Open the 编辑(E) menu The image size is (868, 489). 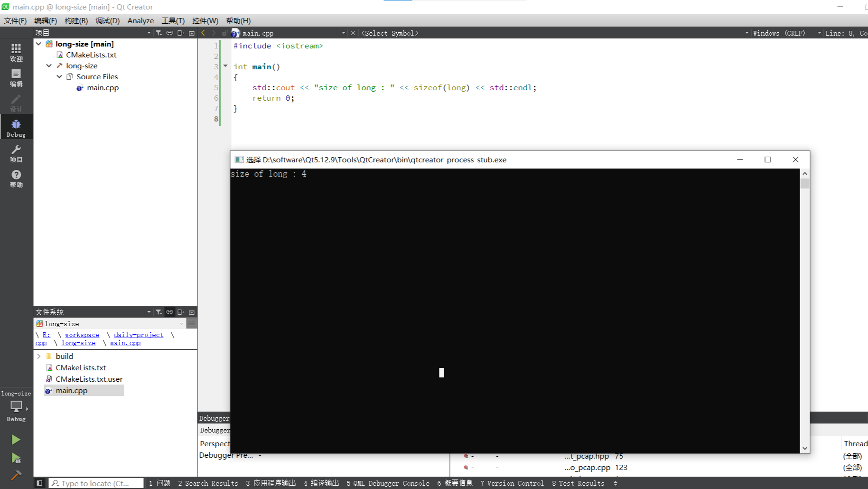(46, 20)
